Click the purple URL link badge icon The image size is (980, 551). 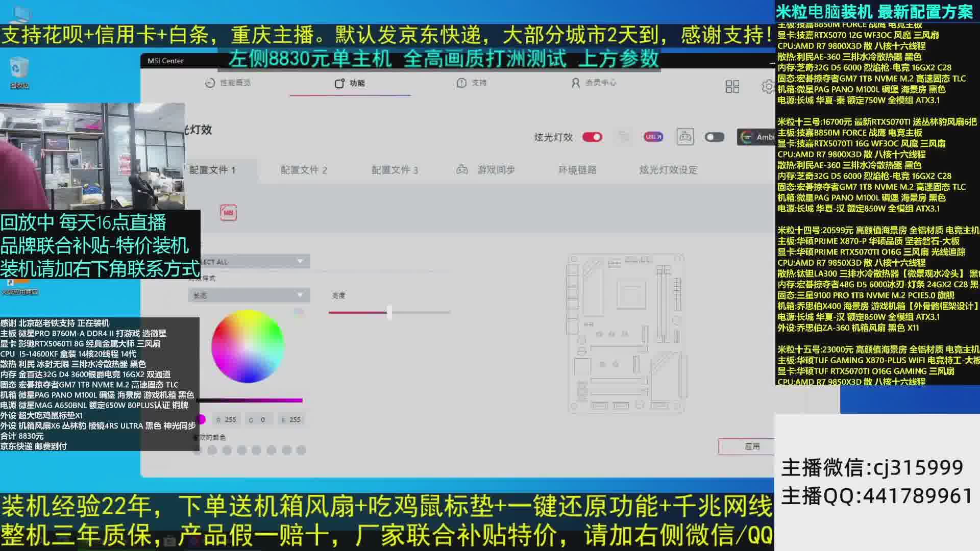pos(653,137)
